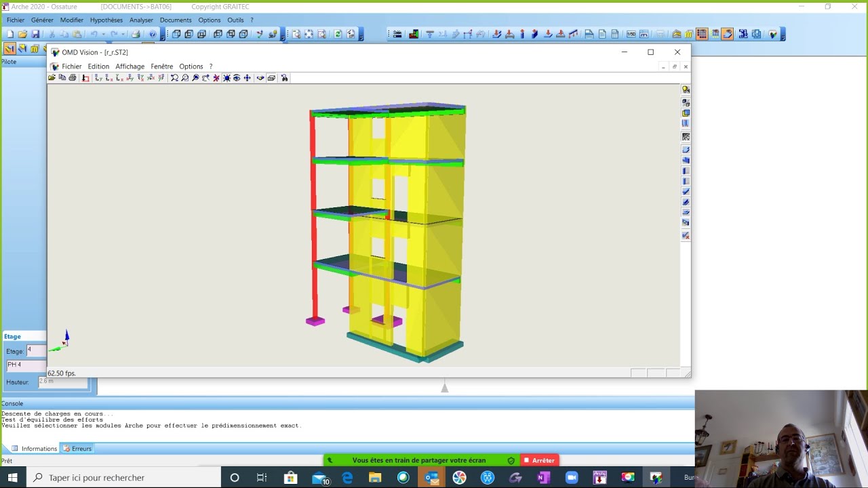Click the first 3D cube view icon
This screenshot has width=868, height=488.
pos(176,34)
